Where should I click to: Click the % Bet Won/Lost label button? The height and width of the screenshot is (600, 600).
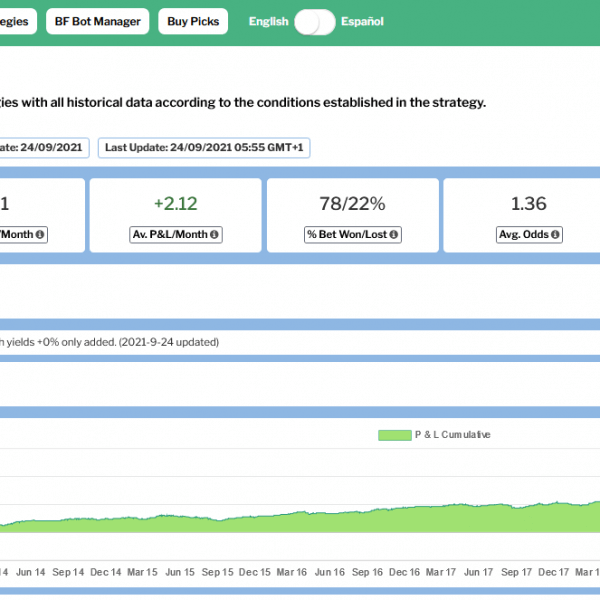pyautogui.click(x=353, y=234)
